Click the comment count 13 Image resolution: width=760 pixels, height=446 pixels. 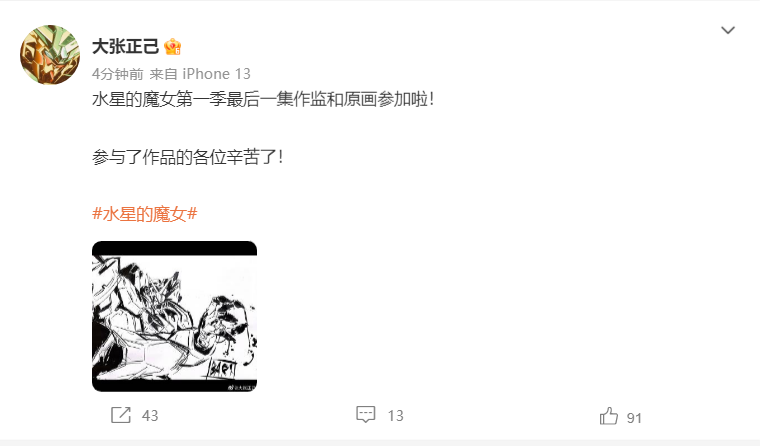point(396,415)
